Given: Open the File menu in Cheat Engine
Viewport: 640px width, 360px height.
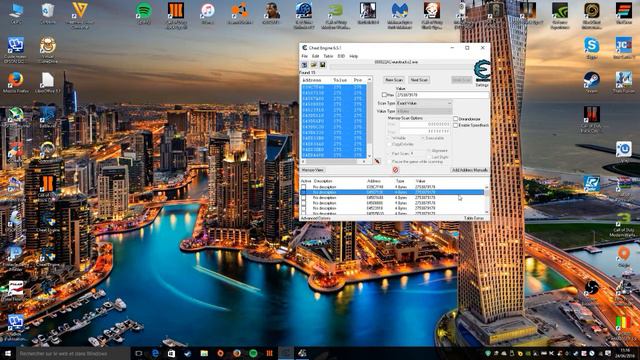Looking at the screenshot, I should 304,56.
